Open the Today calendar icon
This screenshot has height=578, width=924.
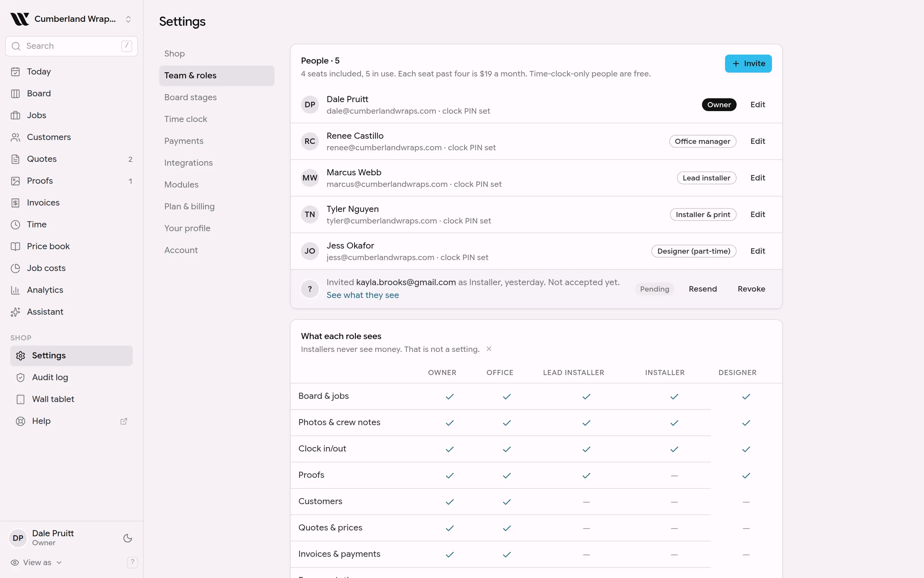pos(15,72)
